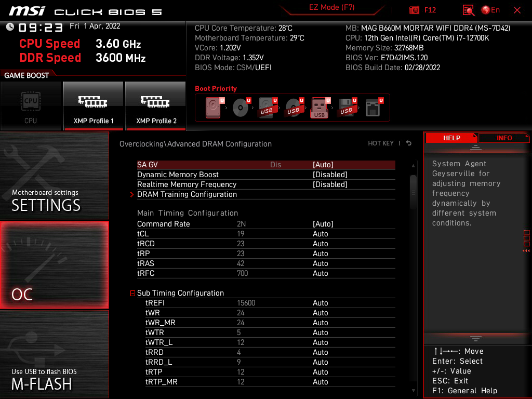532x399 pixels.
Task: Click the Boot Priority label
Action: pyautogui.click(x=216, y=88)
